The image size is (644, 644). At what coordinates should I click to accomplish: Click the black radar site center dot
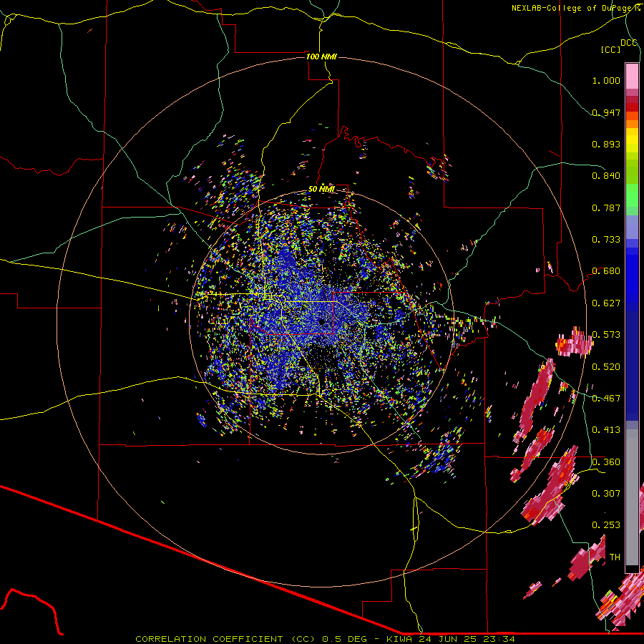tap(322, 322)
